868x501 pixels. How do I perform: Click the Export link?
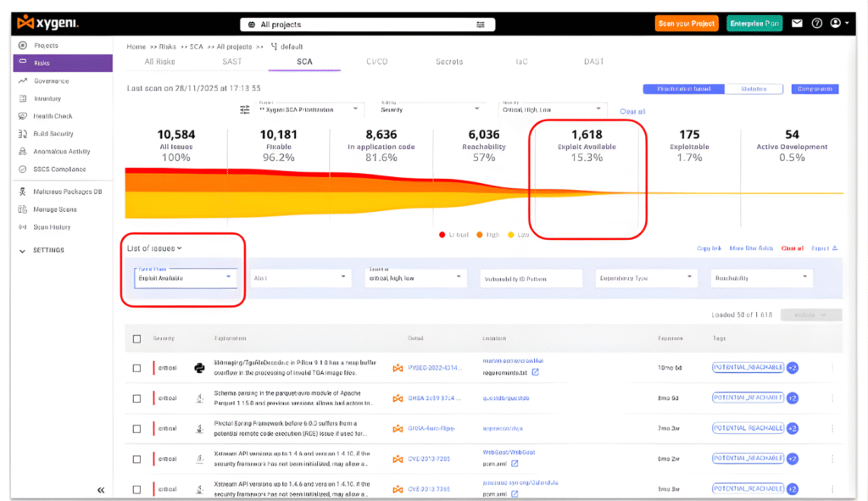click(824, 248)
